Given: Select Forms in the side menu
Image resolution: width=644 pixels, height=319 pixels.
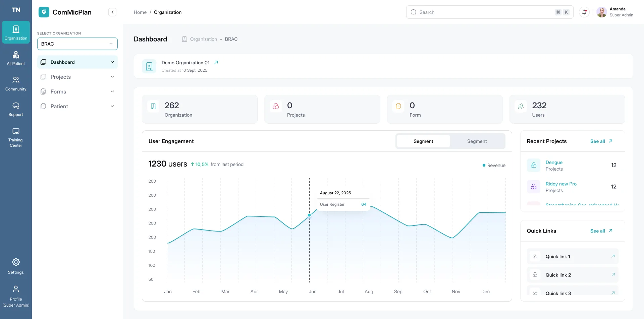Looking at the screenshot, I should click(77, 91).
